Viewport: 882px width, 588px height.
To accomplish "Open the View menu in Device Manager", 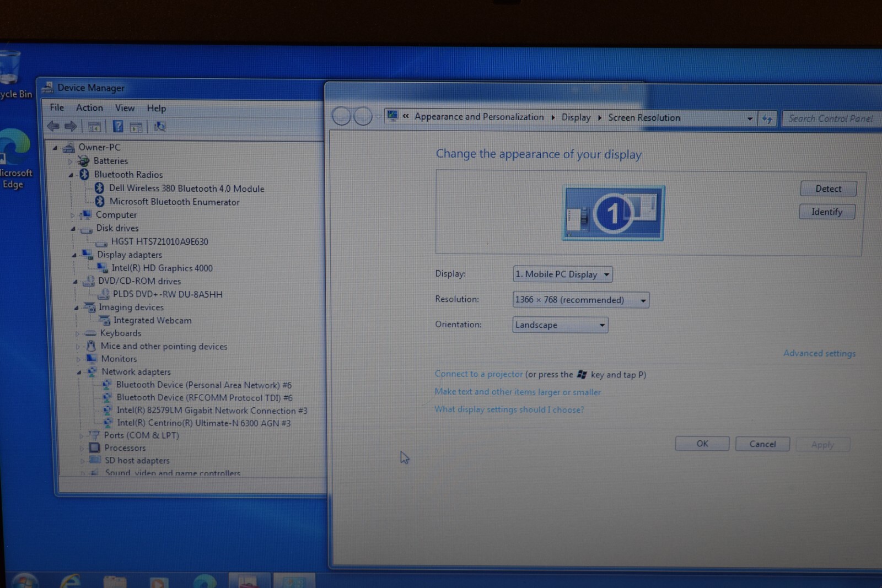I will click(125, 108).
